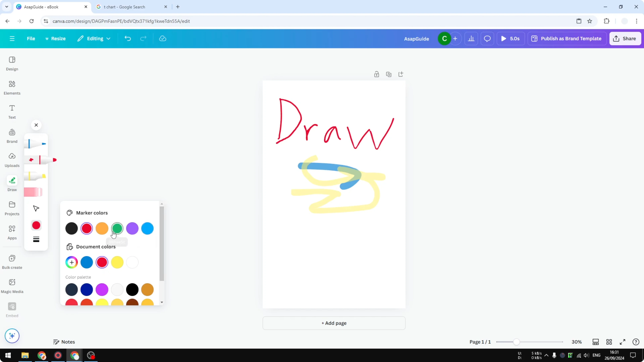Enter fullscreen presentation mode

622,342
